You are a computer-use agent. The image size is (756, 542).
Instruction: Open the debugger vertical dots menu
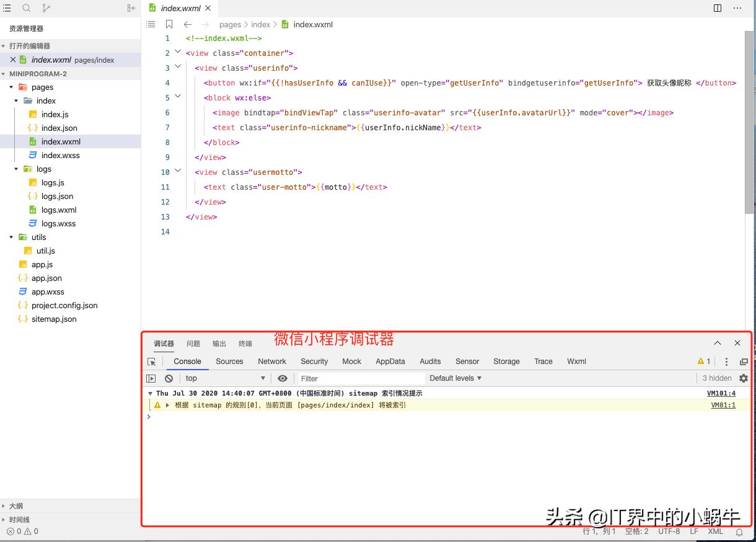(x=727, y=362)
